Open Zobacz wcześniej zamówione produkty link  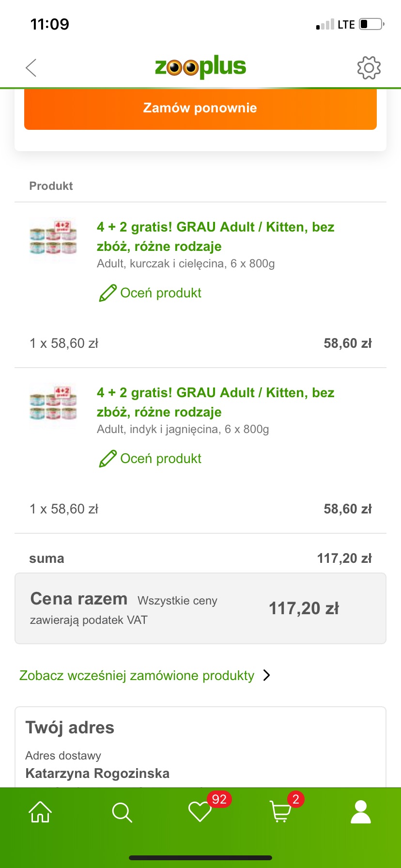[x=137, y=675]
